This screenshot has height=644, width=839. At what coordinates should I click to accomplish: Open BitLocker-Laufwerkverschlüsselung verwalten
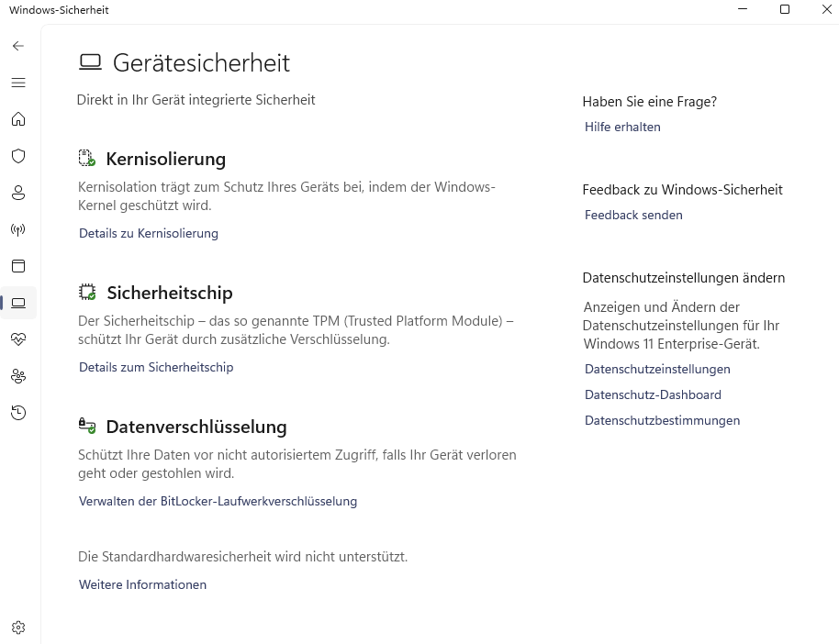point(218,501)
